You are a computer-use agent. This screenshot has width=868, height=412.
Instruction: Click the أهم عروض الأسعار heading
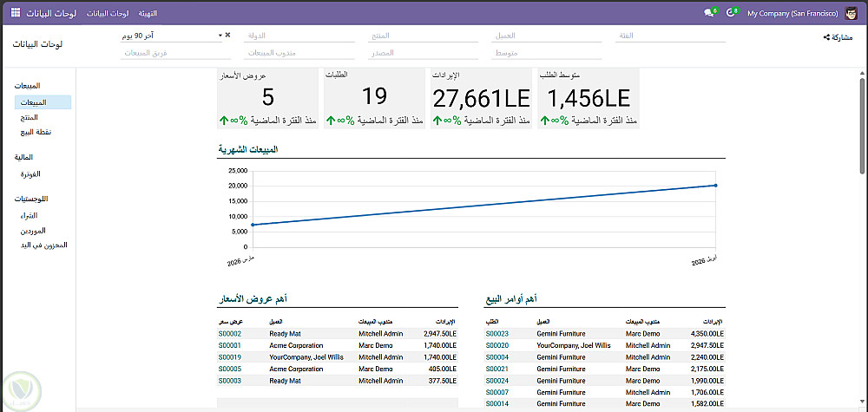252,299
